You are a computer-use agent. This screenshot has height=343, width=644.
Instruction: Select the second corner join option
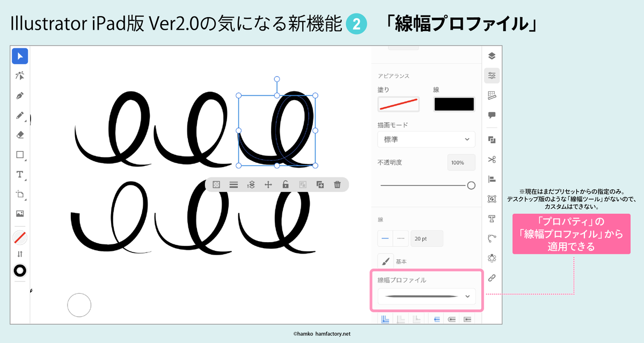400,319
